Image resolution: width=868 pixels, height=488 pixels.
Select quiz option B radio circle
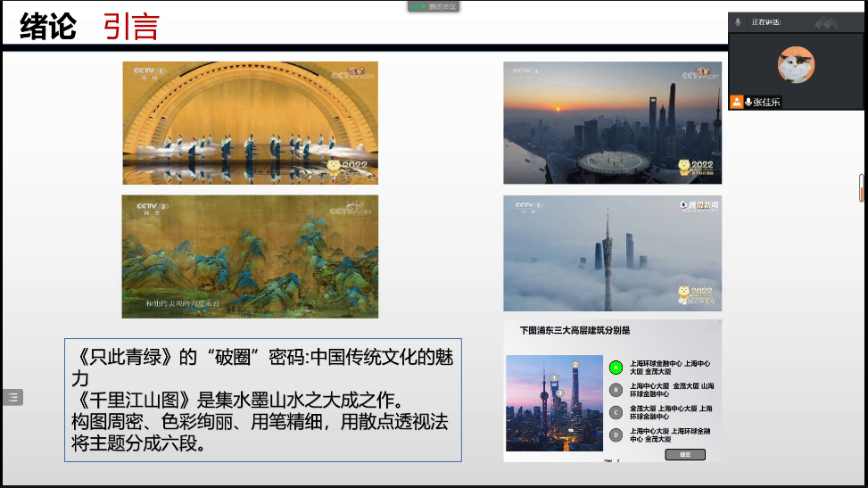tap(616, 390)
